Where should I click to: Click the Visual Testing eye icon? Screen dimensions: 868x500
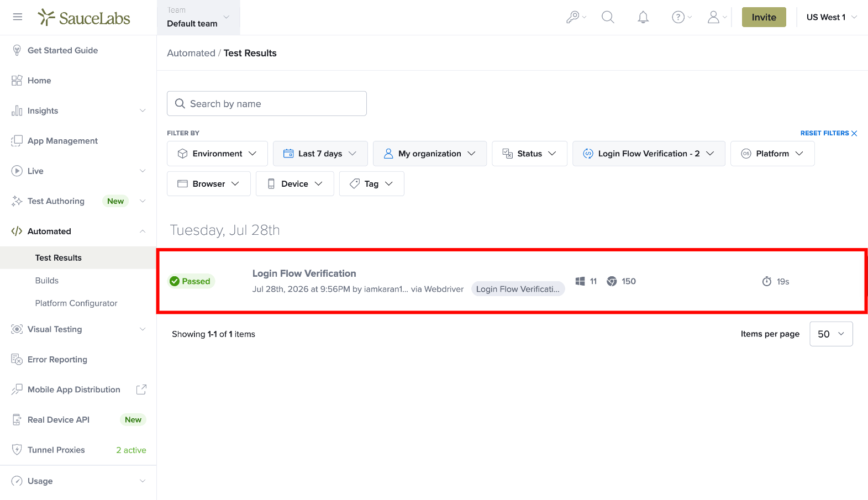17,329
